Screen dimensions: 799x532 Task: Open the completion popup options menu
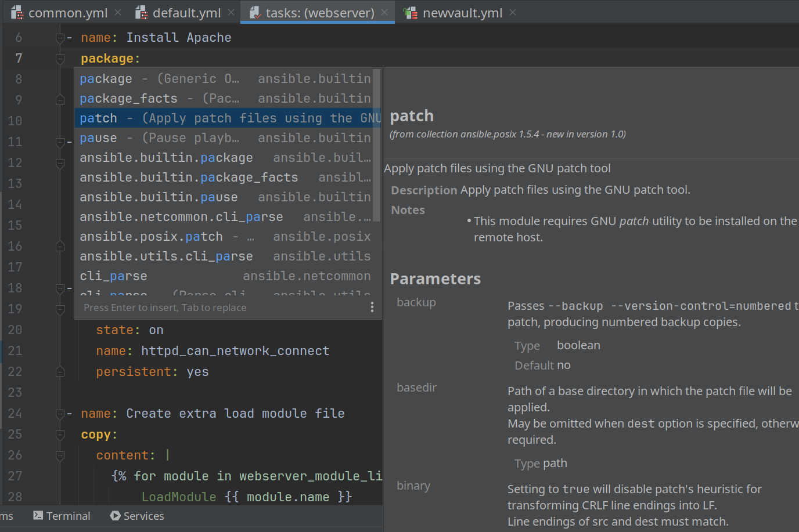click(372, 307)
